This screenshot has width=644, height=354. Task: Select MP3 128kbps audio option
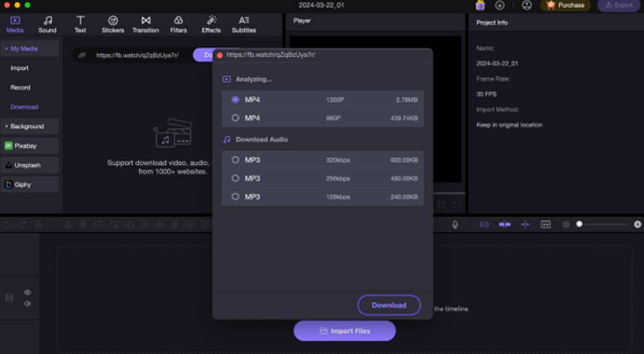coord(235,197)
